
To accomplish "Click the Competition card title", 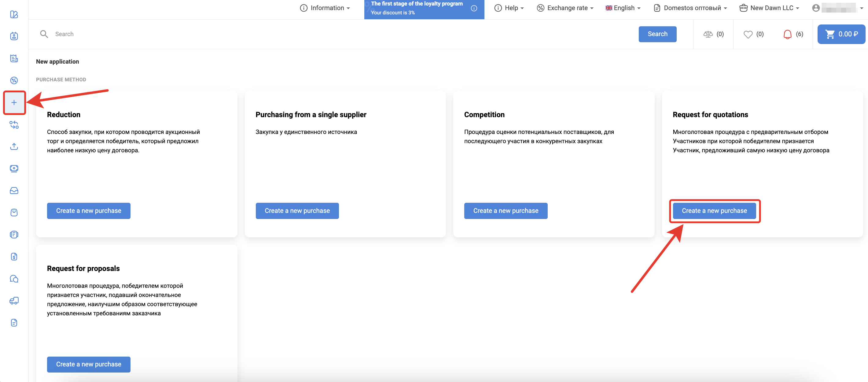I will (484, 115).
